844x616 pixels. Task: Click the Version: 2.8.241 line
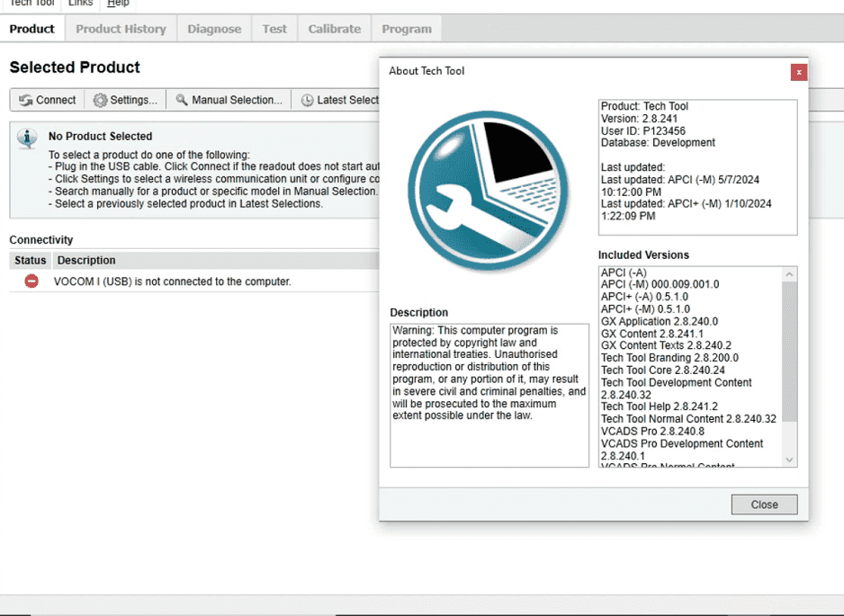[x=639, y=119]
